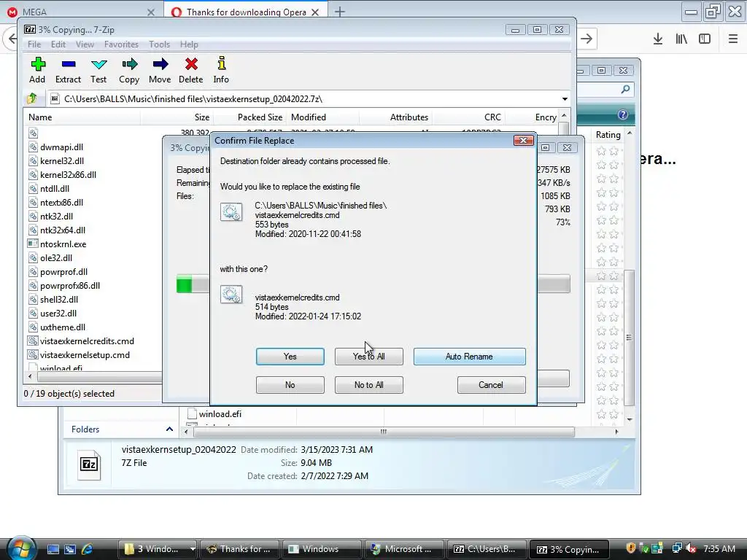Click the Add toolbar icon in 7-Zip
The height and width of the screenshot is (560, 747).
tap(38, 64)
